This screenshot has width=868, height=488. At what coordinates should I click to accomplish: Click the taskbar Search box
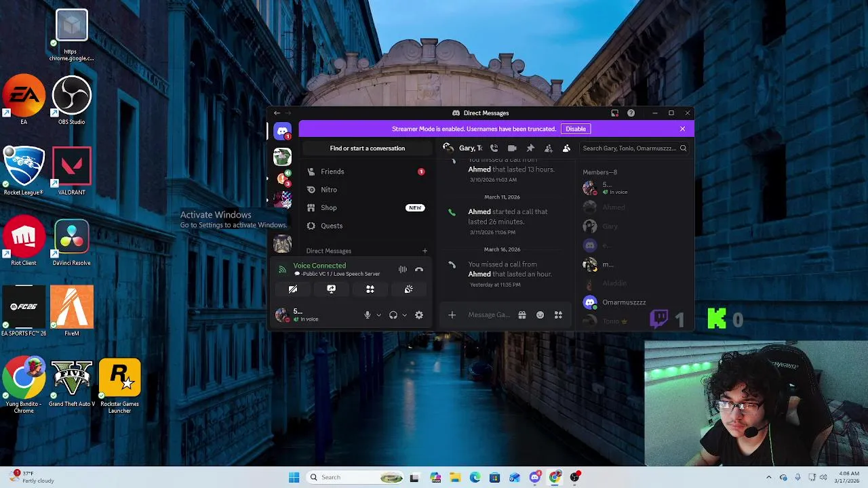coord(356,477)
